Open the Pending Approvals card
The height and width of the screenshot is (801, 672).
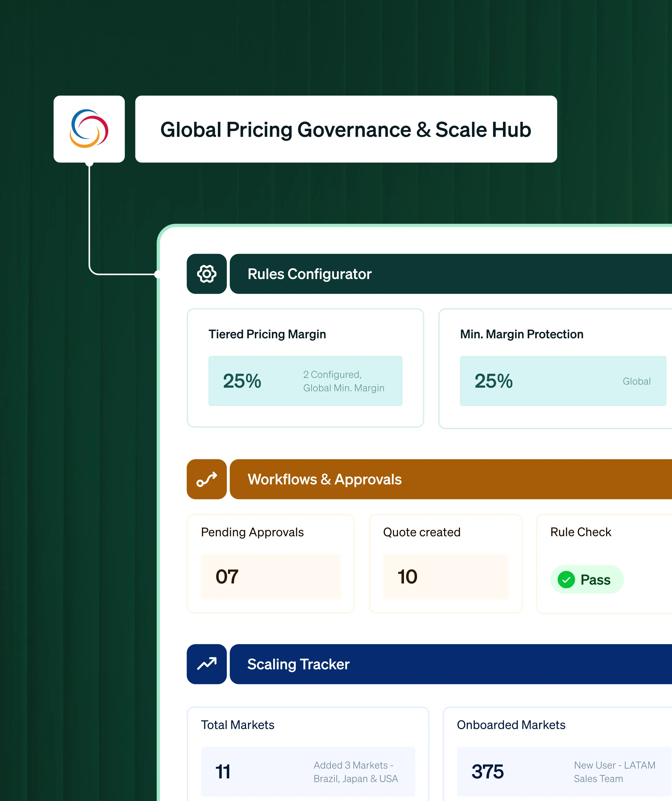coord(252,532)
